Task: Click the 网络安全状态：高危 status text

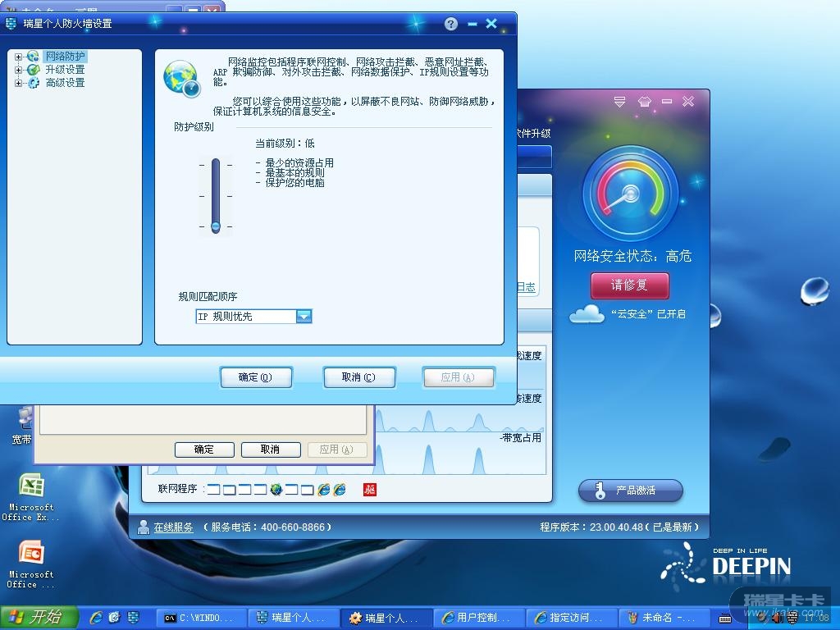Action: 632,256
